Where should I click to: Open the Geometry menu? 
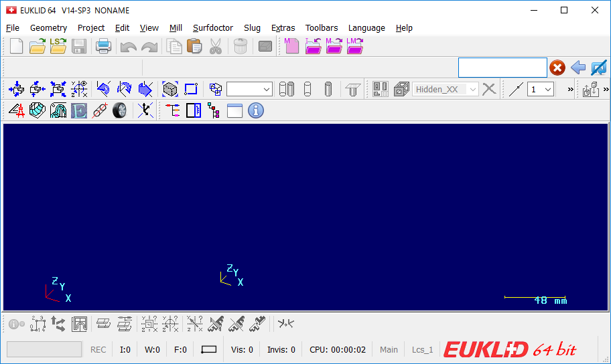(48, 27)
